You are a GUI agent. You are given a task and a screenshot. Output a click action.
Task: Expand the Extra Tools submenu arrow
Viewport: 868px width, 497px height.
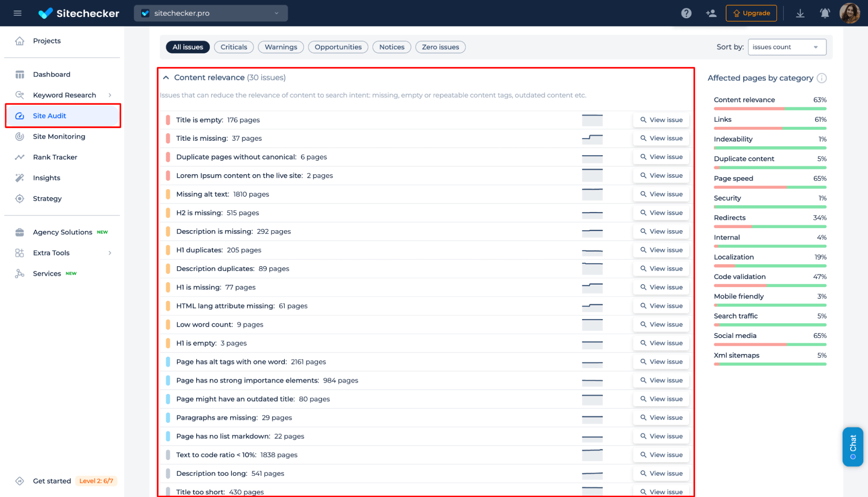(110, 252)
